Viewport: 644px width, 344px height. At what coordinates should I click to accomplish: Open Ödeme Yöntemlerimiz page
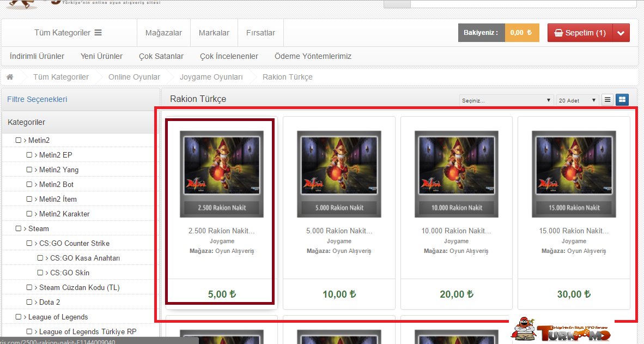pos(313,56)
